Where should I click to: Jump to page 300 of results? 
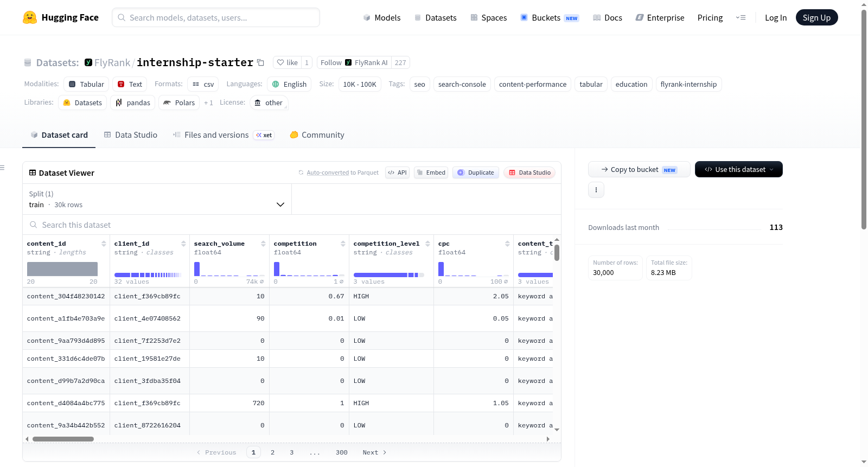pyautogui.click(x=342, y=452)
